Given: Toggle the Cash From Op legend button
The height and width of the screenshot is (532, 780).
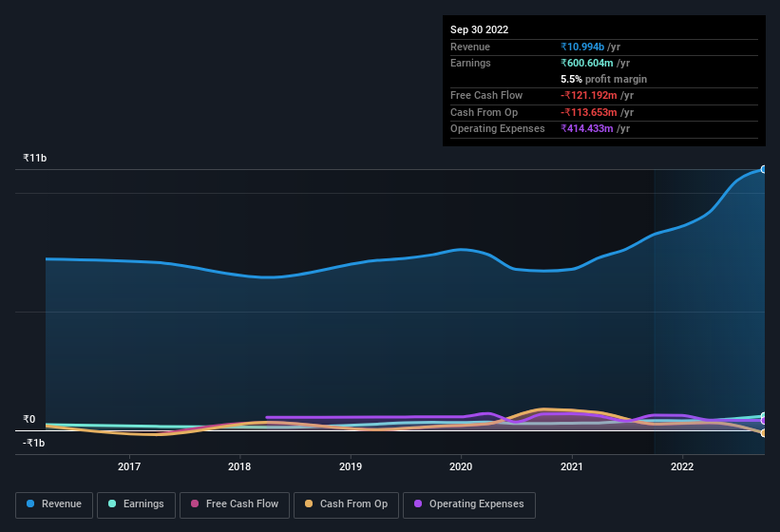Looking at the screenshot, I should [x=346, y=505].
